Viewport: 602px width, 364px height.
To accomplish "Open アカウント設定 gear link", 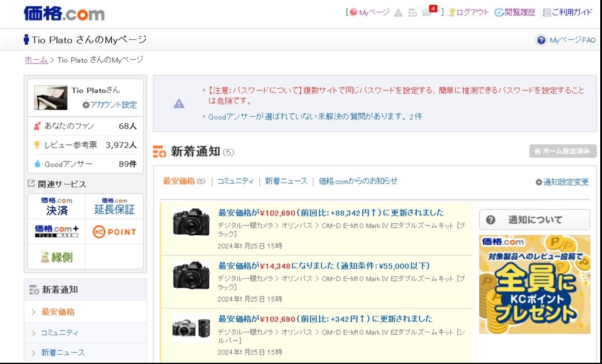I will (x=110, y=105).
